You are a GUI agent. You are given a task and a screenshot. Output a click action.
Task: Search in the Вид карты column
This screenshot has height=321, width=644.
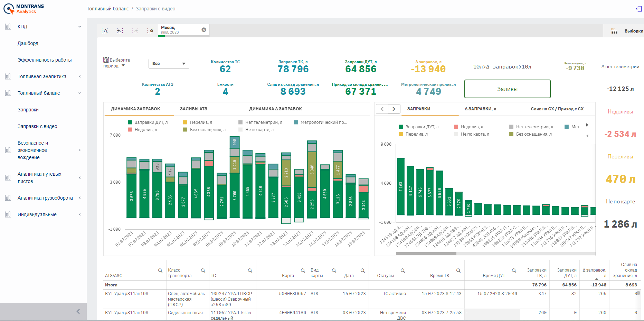pos(334,270)
